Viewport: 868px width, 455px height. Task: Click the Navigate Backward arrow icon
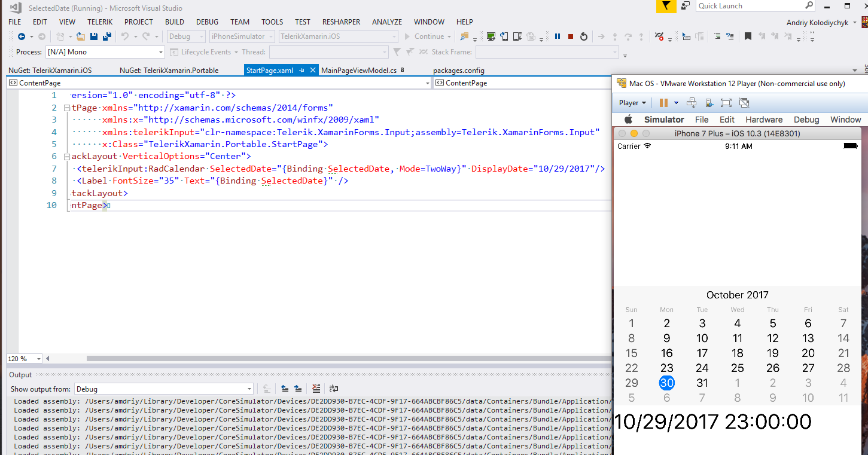[22, 36]
